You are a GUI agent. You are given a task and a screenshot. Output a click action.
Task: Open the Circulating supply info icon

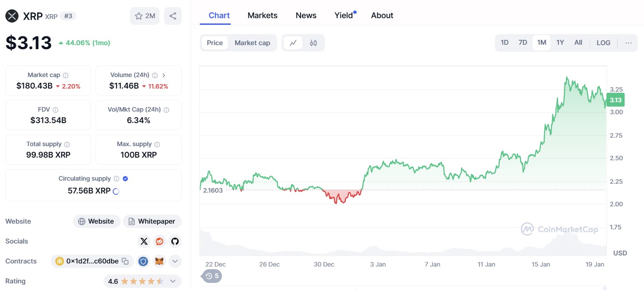[116, 179]
